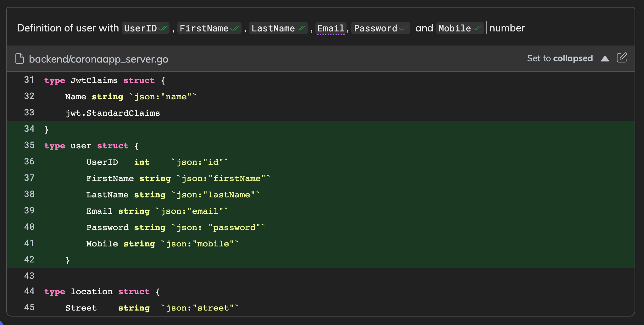Click the closing brace on line 34
644x325 pixels.
[x=47, y=129]
